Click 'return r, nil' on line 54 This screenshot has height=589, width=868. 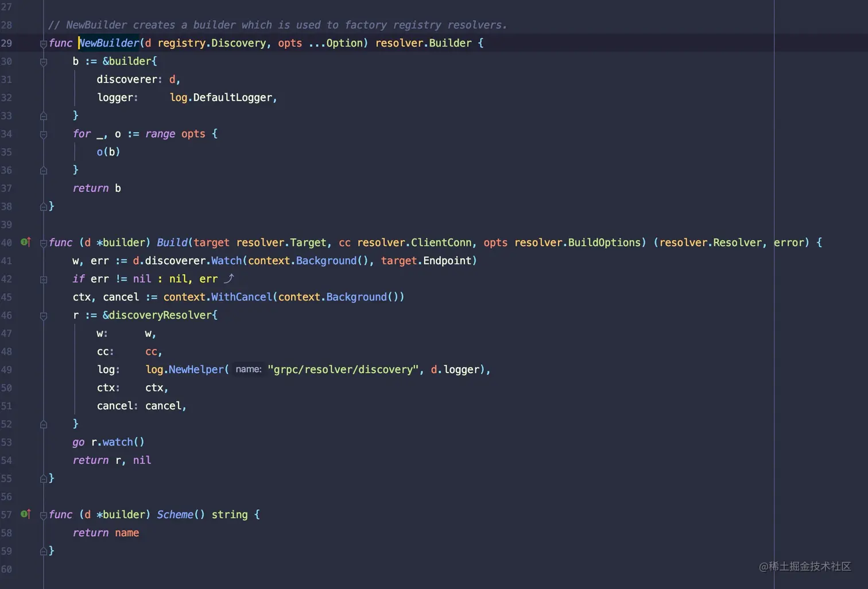point(112,460)
